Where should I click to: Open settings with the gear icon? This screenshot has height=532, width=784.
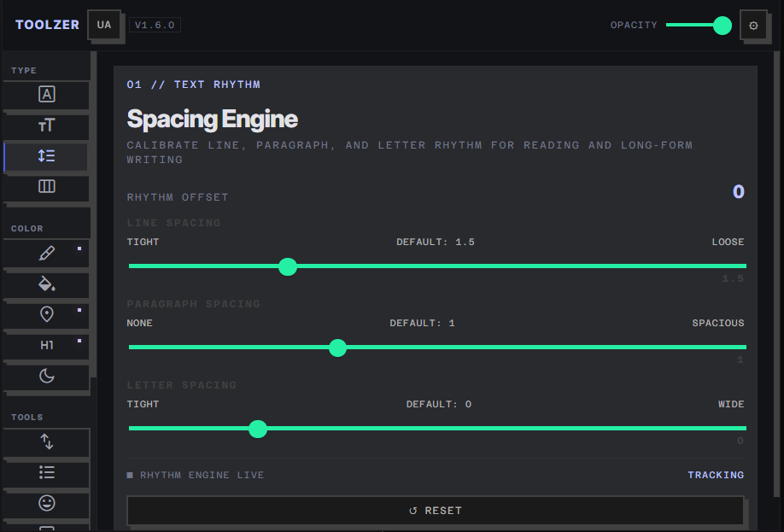pyautogui.click(x=753, y=25)
